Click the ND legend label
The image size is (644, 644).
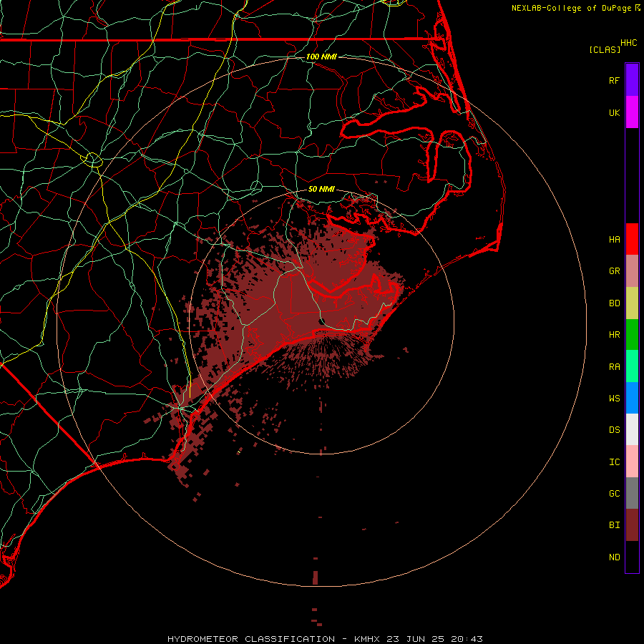click(x=614, y=557)
